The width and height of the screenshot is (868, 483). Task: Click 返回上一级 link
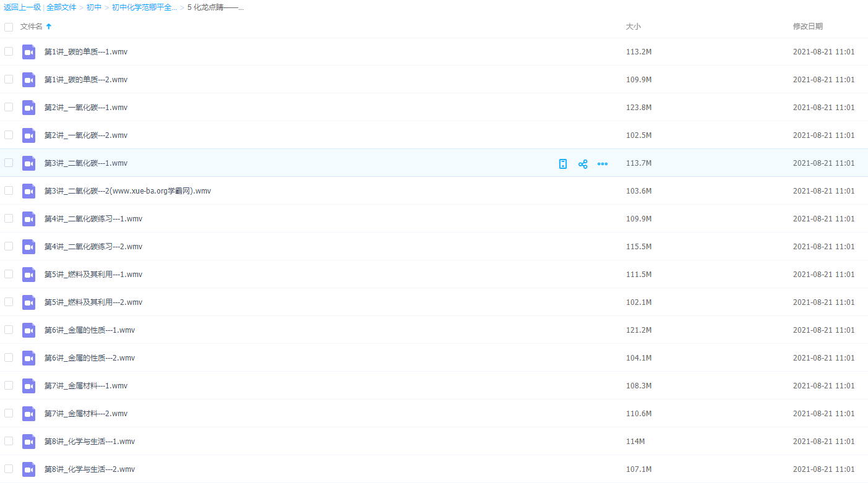pos(22,7)
